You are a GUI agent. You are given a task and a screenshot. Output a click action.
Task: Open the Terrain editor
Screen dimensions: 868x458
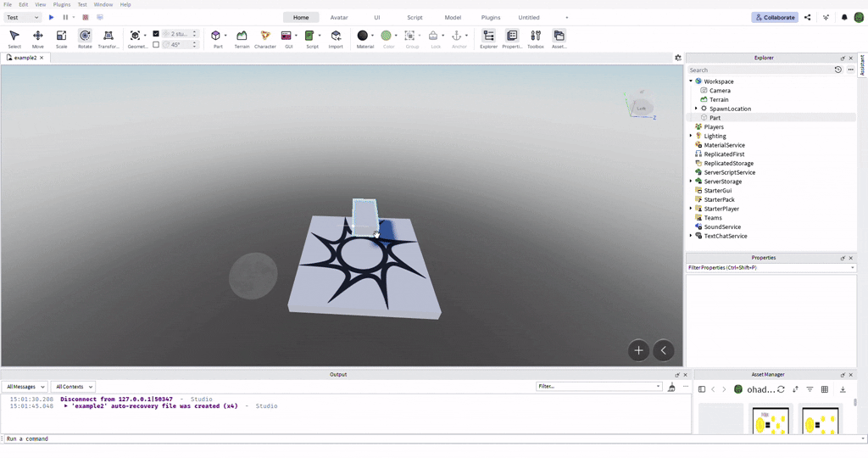[242, 38]
